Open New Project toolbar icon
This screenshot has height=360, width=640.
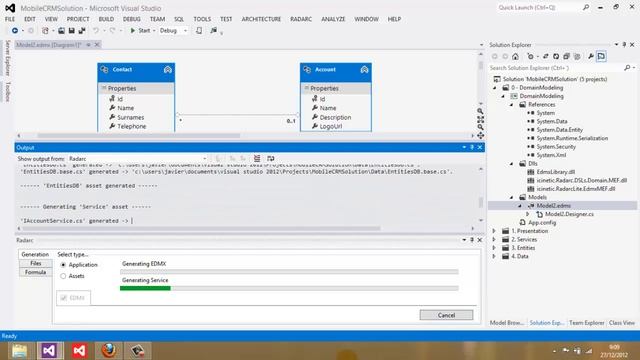pyautogui.click(x=45, y=31)
